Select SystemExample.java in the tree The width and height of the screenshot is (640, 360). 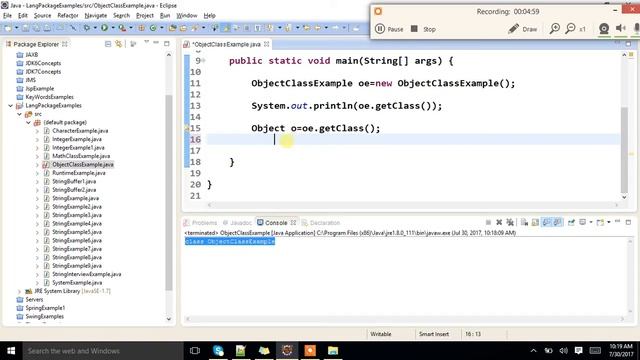(x=77, y=283)
